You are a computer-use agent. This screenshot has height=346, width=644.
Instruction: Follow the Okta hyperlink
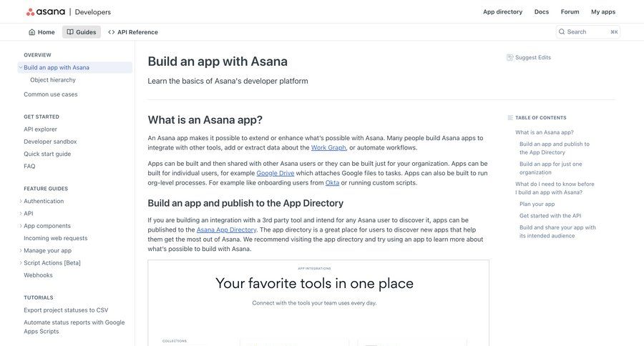tap(332, 182)
